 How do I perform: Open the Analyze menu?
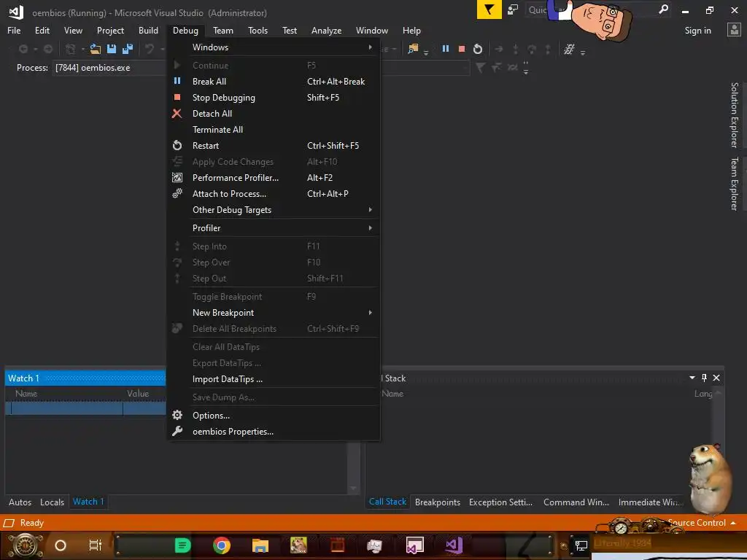tap(326, 31)
